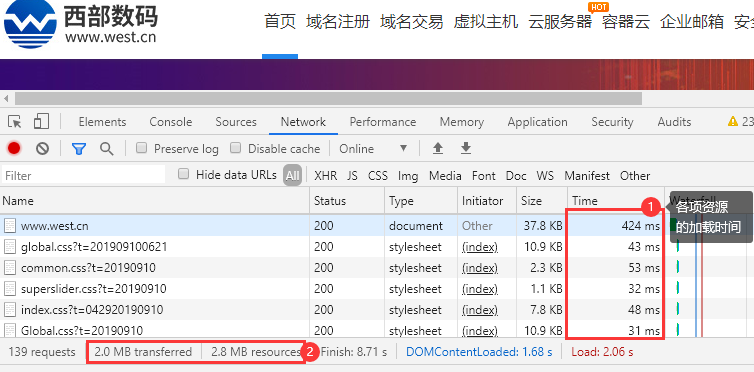Open the Sources tab
Viewport: 754px width, 372px height.
pyautogui.click(x=236, y=122)
